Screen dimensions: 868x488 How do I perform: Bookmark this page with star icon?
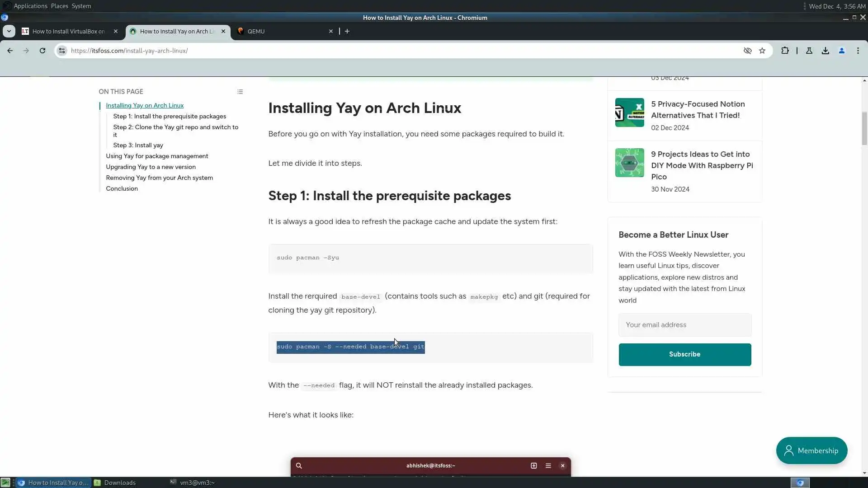pyautogui.click(x=762, y=51)
